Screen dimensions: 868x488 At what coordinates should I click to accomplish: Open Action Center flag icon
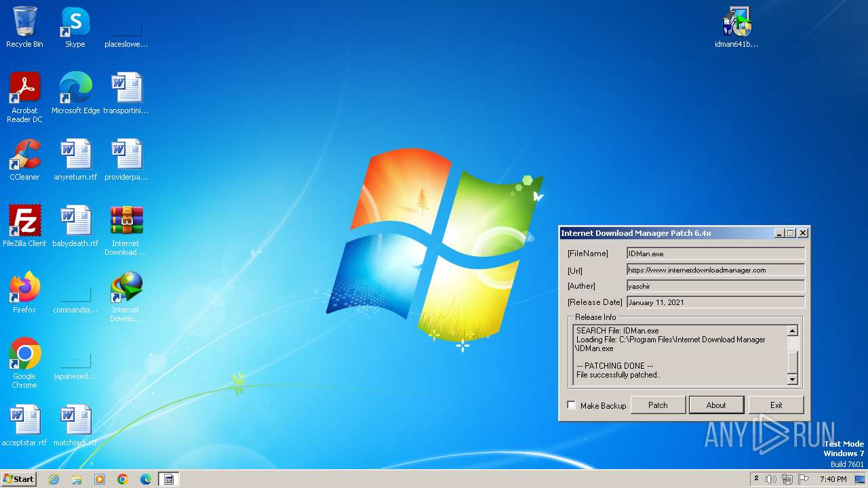click(x=804, y=479)
